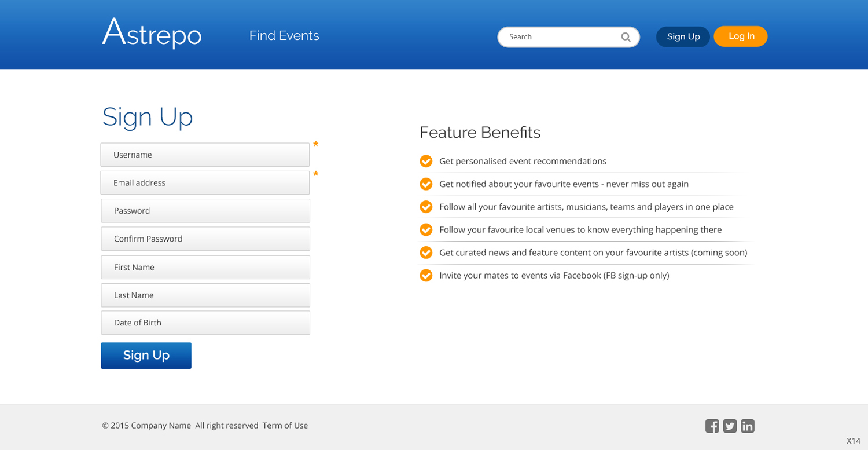The width and height of the screenshot is (868, 450).
Task: Click checkmark icon beside personalised event recommendations
Action: [426, 161]
